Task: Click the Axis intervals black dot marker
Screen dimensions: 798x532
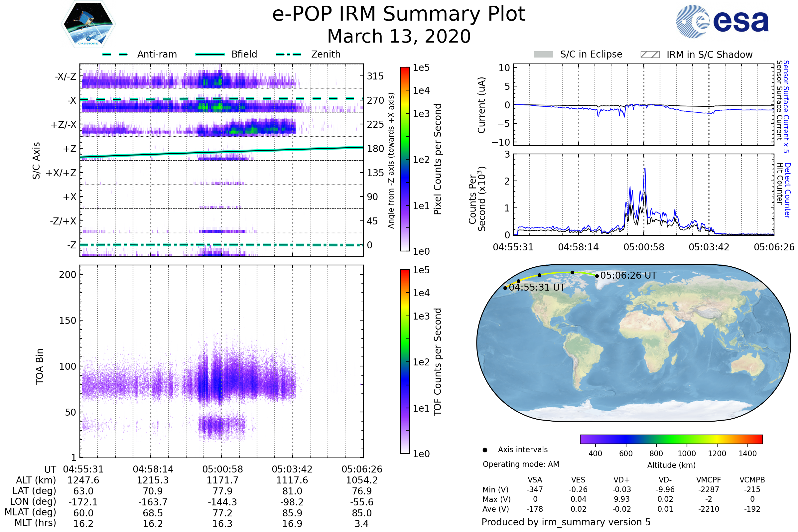Action: [x=485, y=450]
